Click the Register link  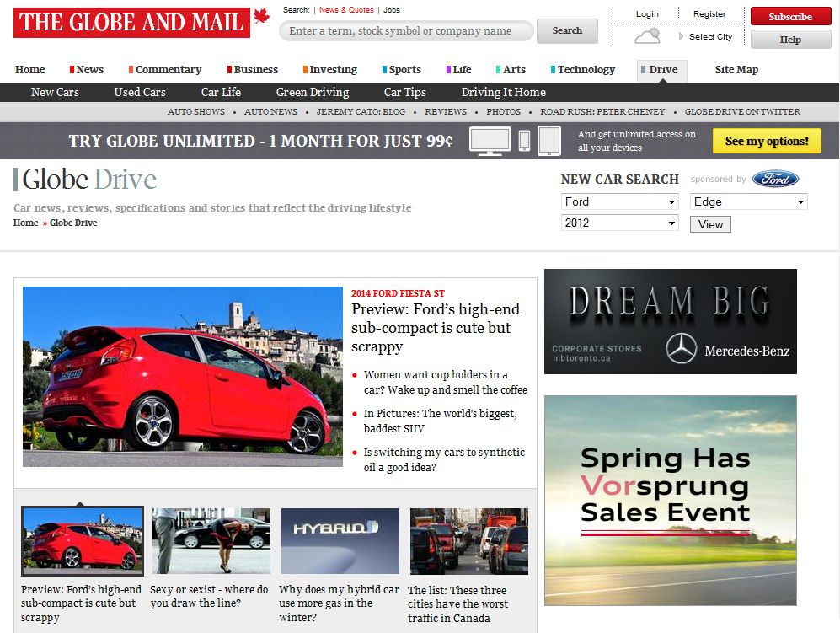click(709, 14)
